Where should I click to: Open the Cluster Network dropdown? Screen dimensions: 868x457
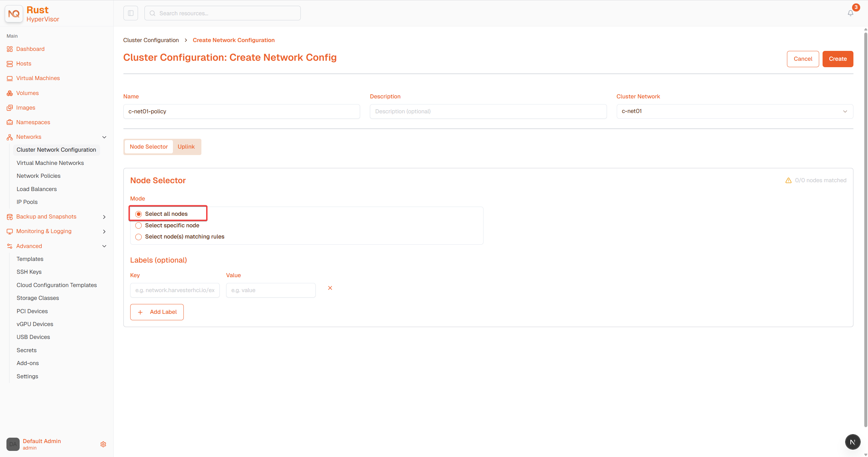[x=735, y=111]
